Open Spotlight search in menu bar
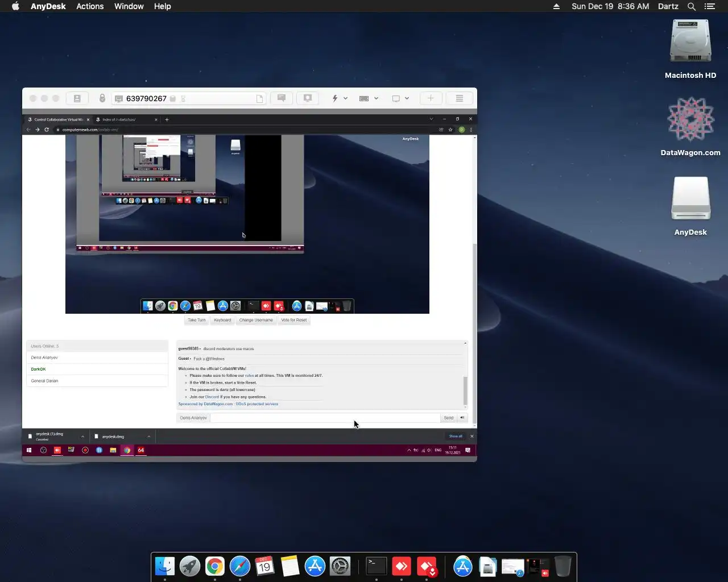 (x=692, y=6)
